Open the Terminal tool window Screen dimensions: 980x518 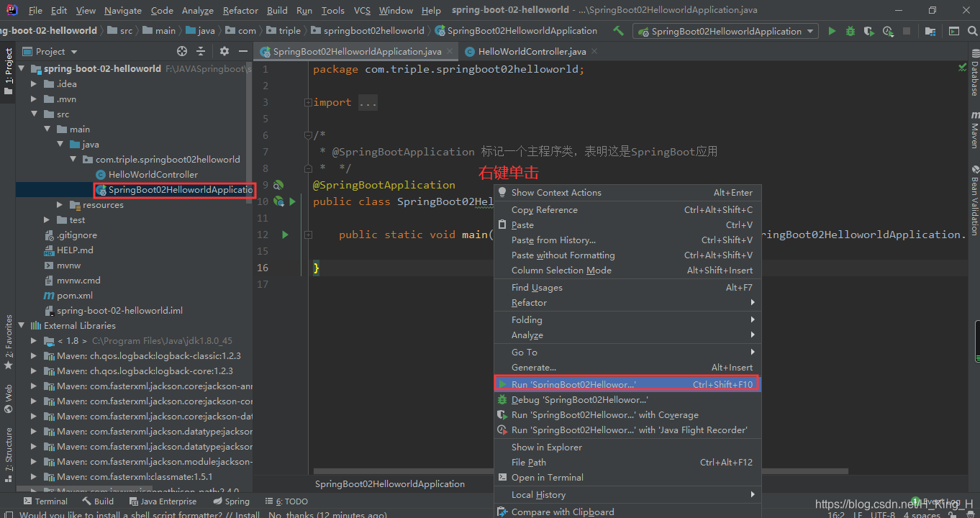point(45,501)
